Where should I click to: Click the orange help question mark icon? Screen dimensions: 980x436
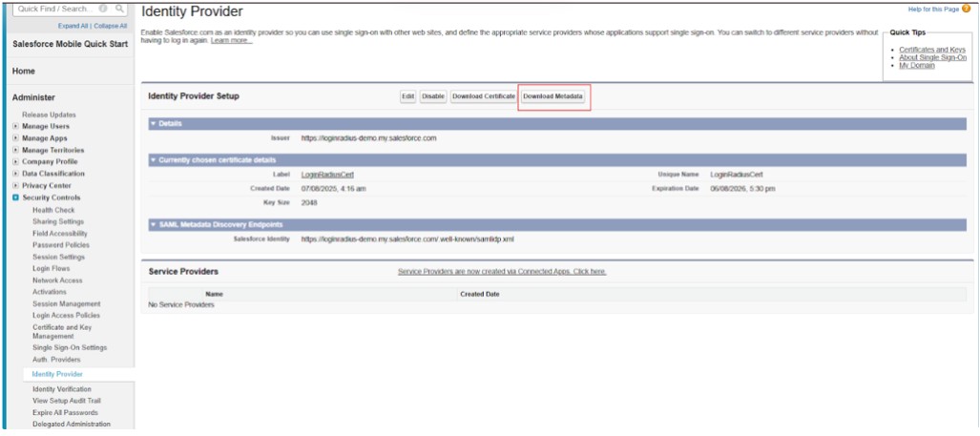(x=967, y=9)
